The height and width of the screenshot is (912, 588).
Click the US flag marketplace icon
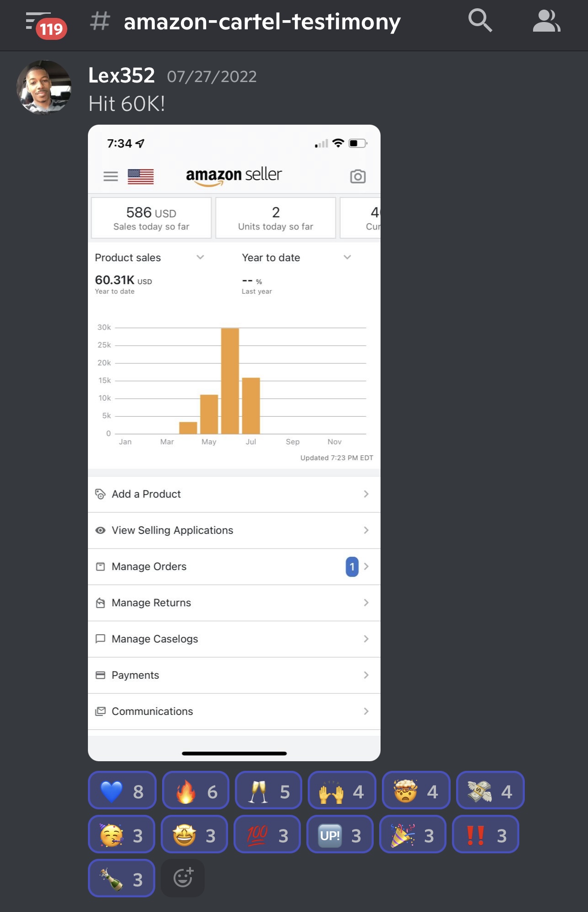(x=141, y=176)
